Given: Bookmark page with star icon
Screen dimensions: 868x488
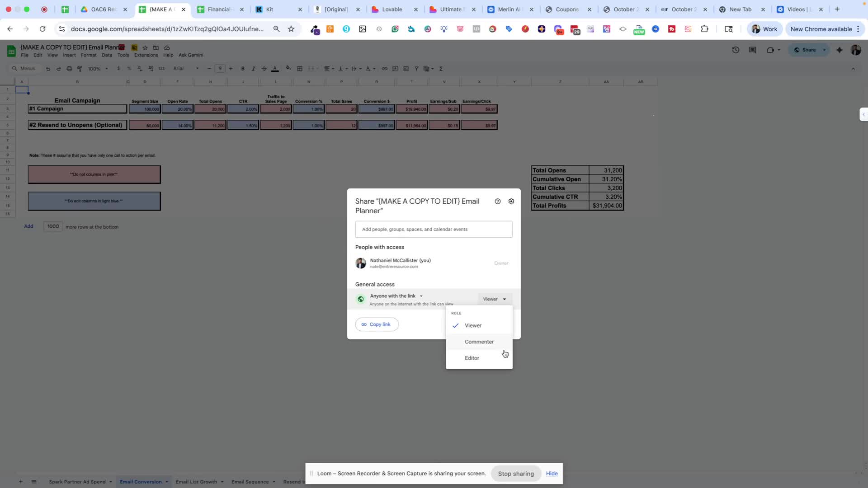Looking at the screenshot, I should [x=291, y=29].
